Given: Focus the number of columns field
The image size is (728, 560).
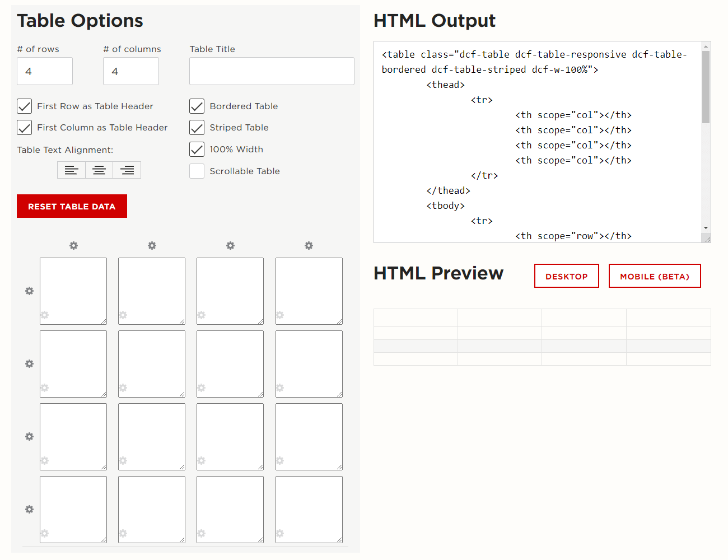Looking at the screenshot, I should [131, 71].
